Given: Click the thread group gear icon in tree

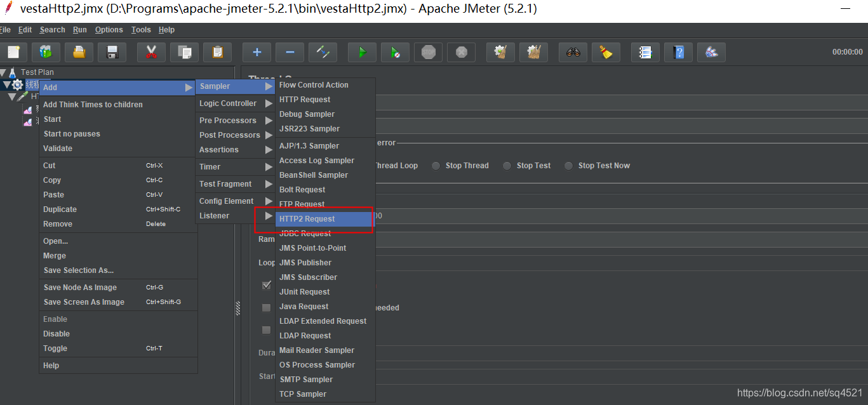Looking at the screenshot, I should point(18,85).
